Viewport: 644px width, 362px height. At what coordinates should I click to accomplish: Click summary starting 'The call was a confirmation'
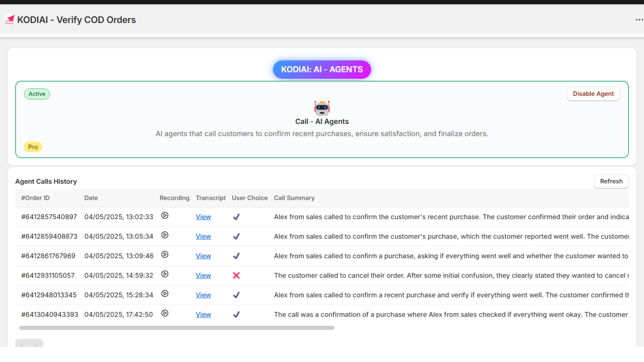pos(451,315)
